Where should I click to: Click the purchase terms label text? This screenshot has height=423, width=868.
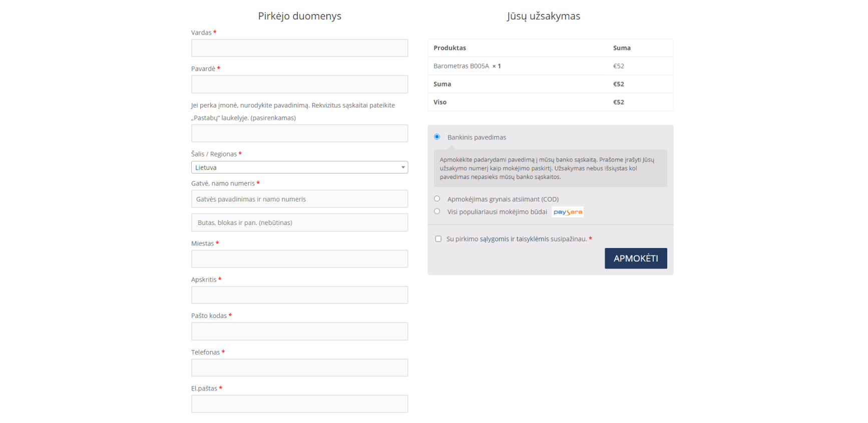pos(516,239)
